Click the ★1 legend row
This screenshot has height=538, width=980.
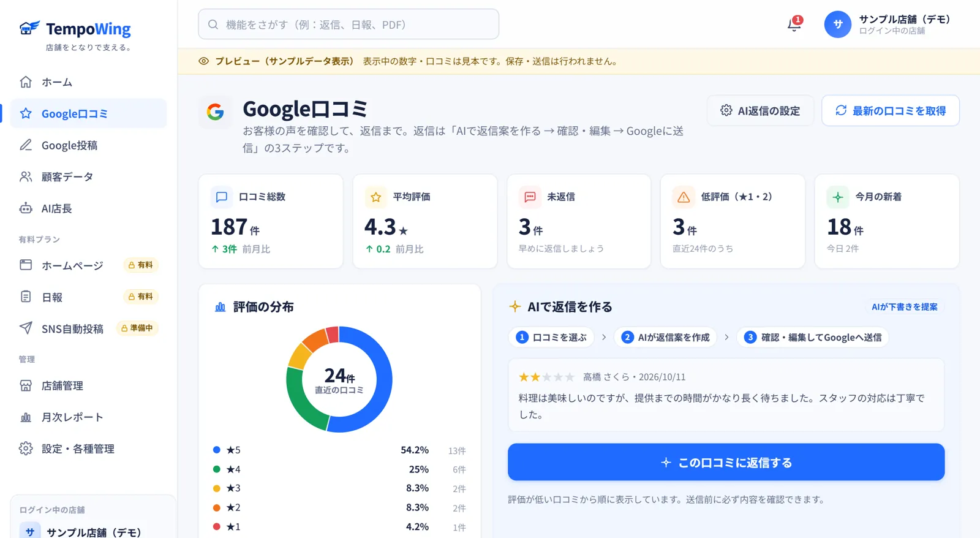[339, 527]
